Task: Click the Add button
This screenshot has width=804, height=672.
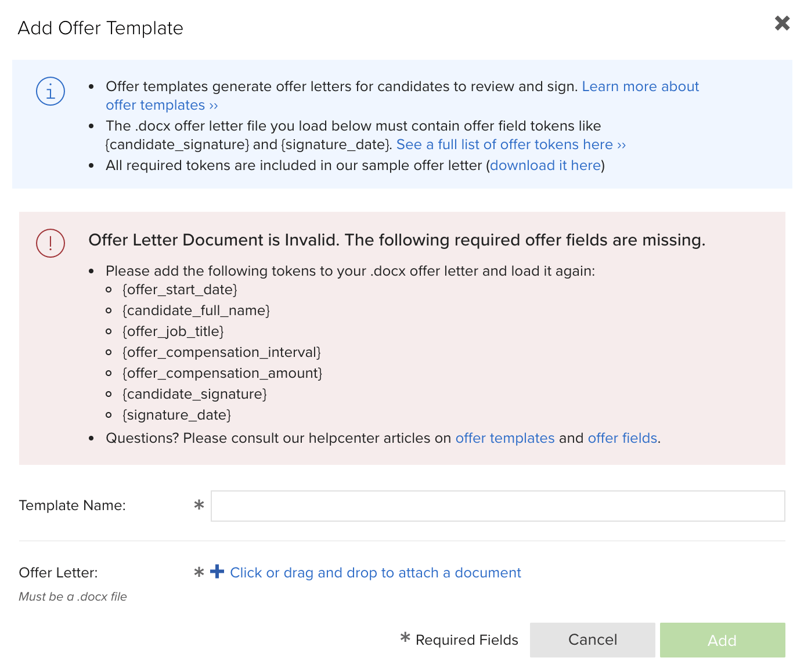Action: point(722,640)
